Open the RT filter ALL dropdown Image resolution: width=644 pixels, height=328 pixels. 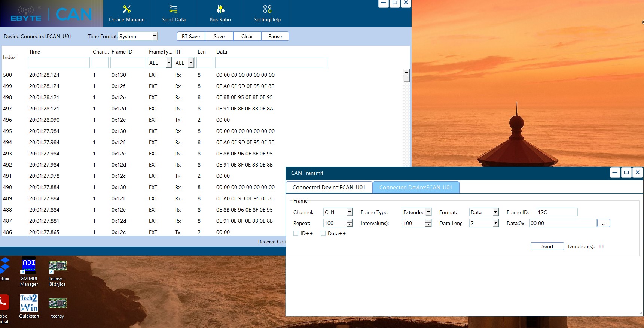pos(191,63)
